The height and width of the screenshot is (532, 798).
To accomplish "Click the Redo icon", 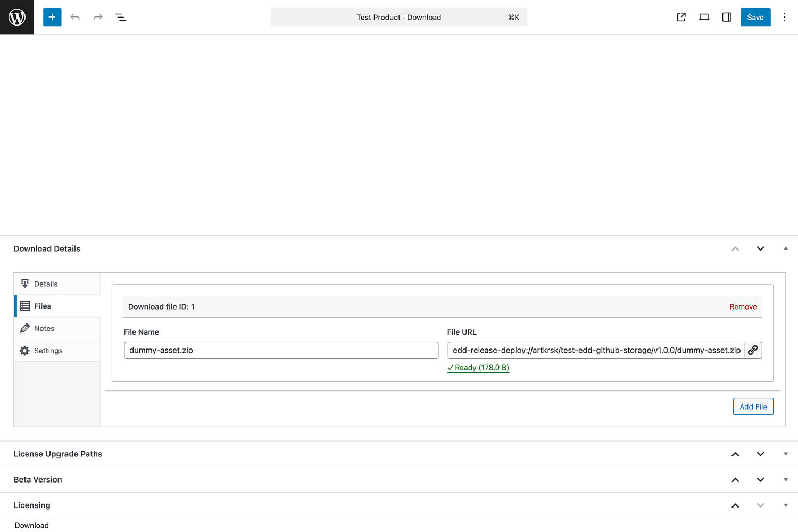I will point(98,17).
